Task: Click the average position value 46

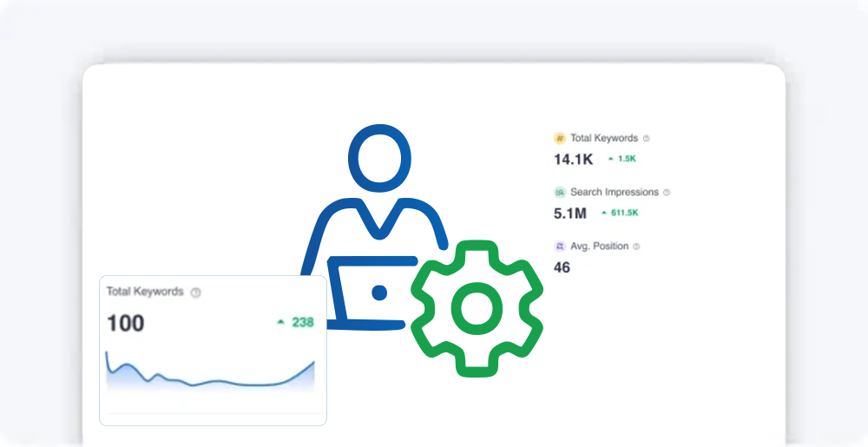Action: pyautogui.click(x=562, y=267)
